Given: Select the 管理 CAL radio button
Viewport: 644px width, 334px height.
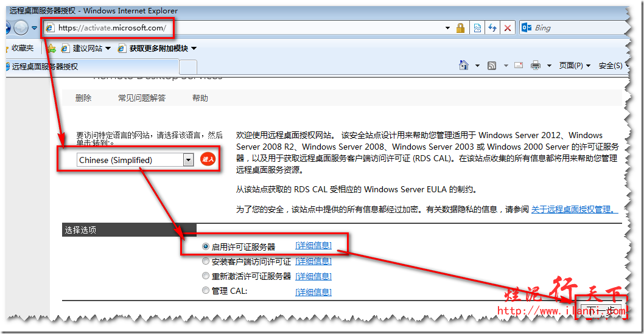Looking at the screenshot, I should 206,291.
